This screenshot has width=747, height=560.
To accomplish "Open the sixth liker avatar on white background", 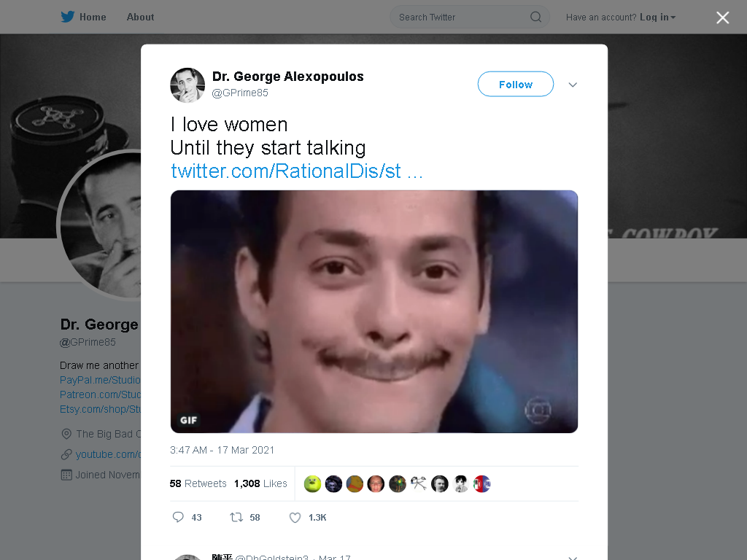I will (418, 484).
